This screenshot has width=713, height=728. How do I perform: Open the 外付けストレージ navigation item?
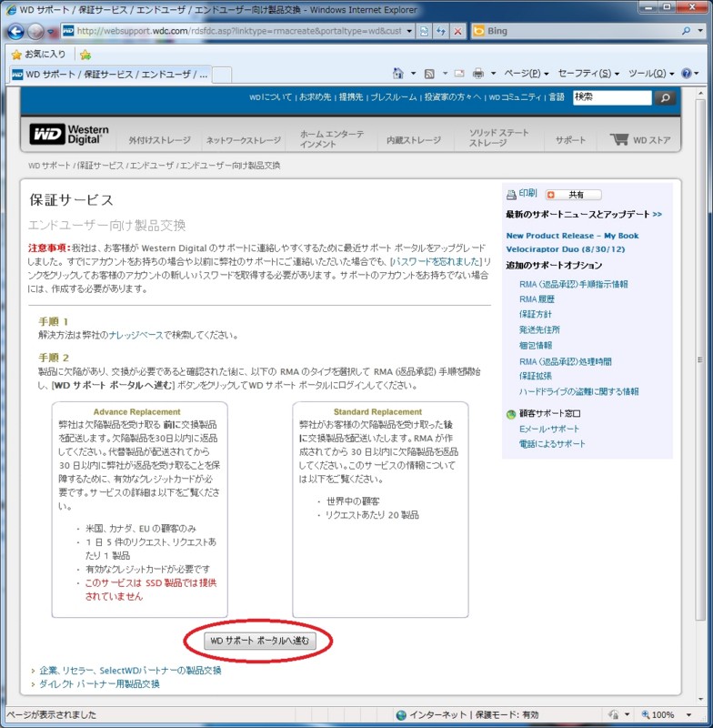tap(159, 140)
